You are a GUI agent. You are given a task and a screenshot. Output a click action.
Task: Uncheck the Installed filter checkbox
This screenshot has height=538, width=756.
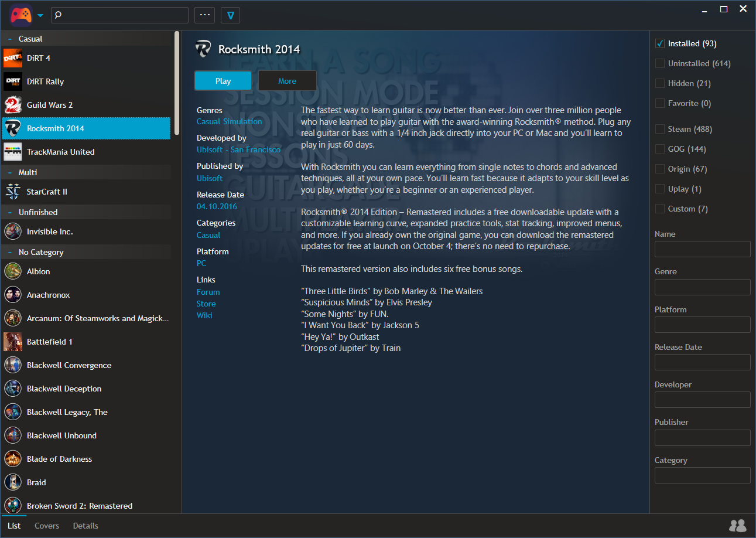pos(660,44)
